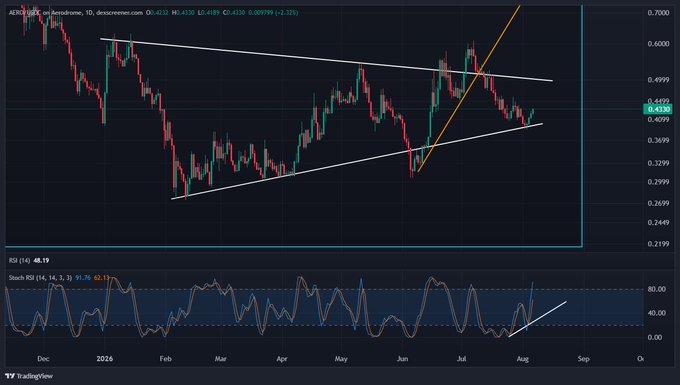This screenshot has height=385, width=680.
Task: Click the Apr label on time axis
Action: click(282, 359)
